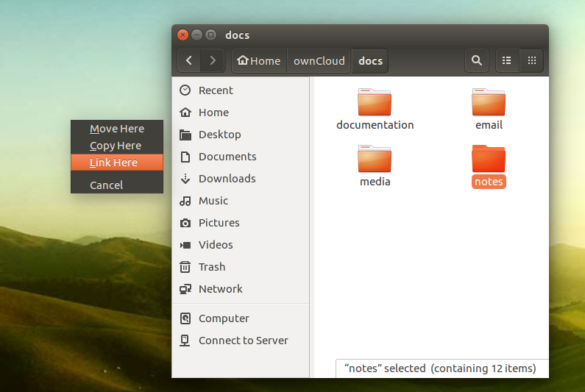Select the media folder icon
585x392 pixels.
375,159
